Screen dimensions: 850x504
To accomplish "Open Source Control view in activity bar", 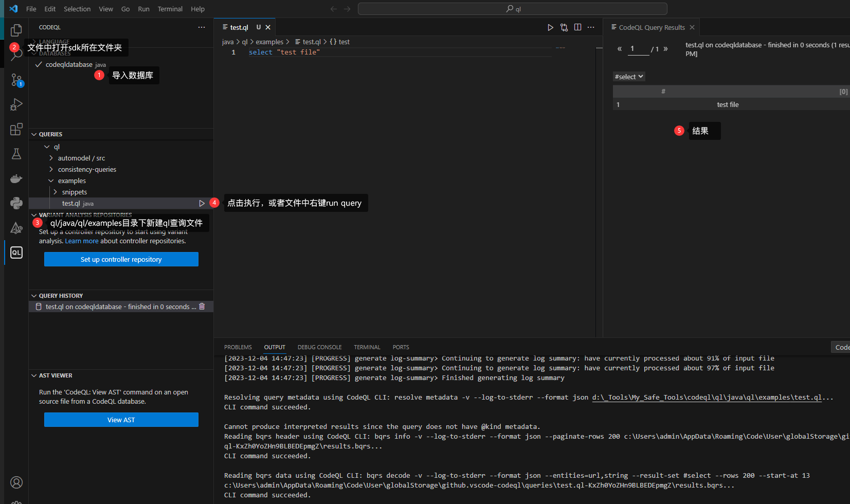I will [x=16, y=80].
